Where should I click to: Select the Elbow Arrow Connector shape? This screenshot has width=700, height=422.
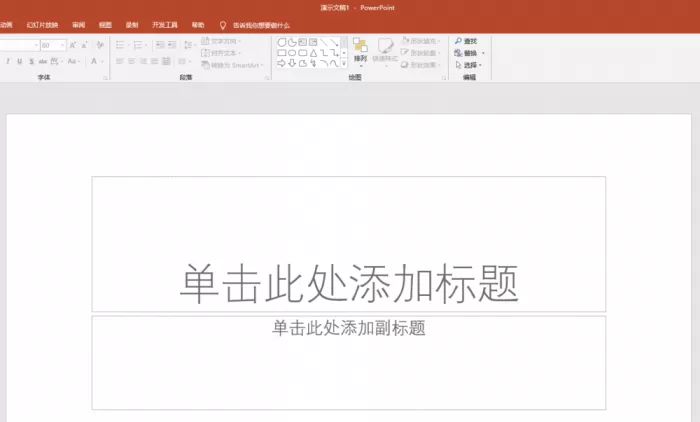[334, 53]
